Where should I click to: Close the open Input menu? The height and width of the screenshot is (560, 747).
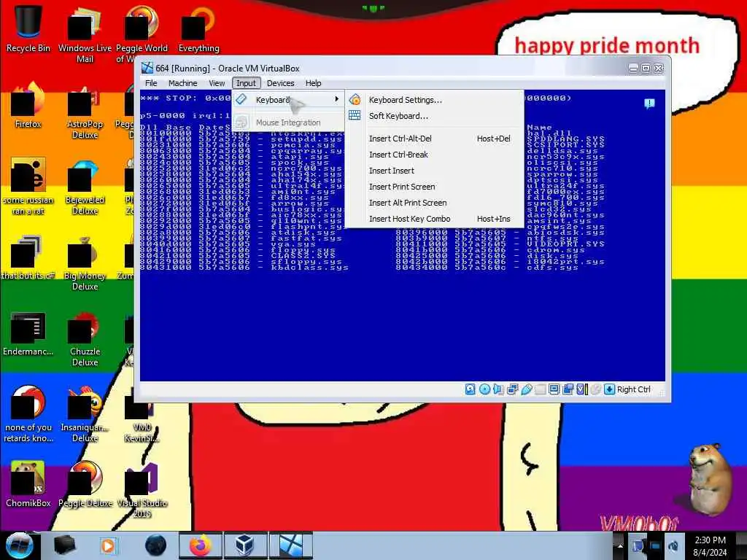[247, 83]
